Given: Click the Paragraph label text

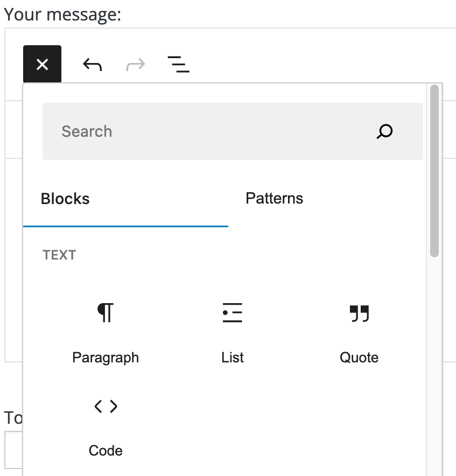Looking at the screenshot, I should 106,357.
